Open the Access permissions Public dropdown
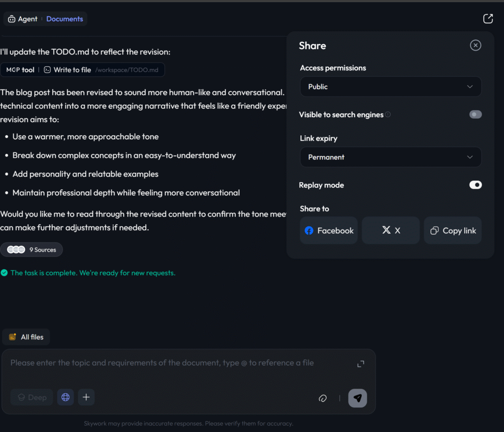This screenshot has height=432, width=504. click(x=390, y=87)
